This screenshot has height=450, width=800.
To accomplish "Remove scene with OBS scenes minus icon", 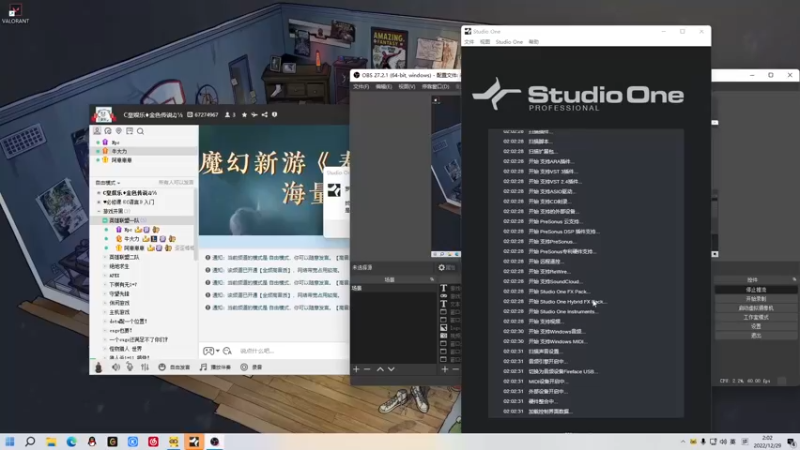I will [x=367, y=369].
